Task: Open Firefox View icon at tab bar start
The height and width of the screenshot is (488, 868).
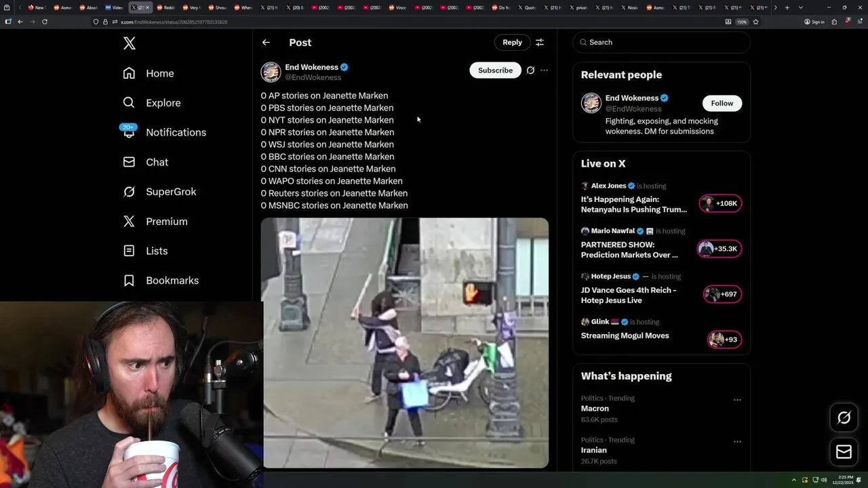Action: click(x=6, y=7)
